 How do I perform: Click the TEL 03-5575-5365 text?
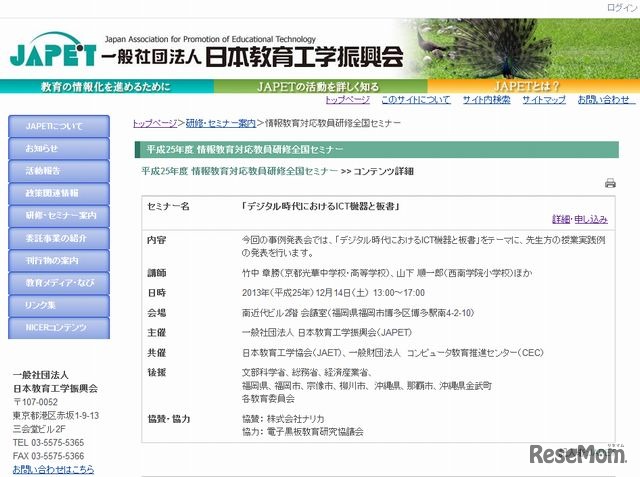(48, 442)
